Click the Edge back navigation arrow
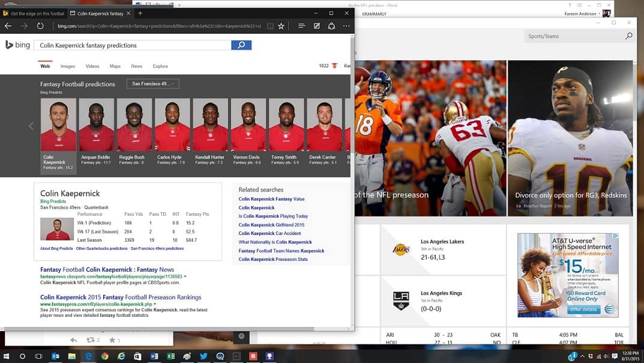Viewport: 644px width, 363px height. tap(8, 26)
